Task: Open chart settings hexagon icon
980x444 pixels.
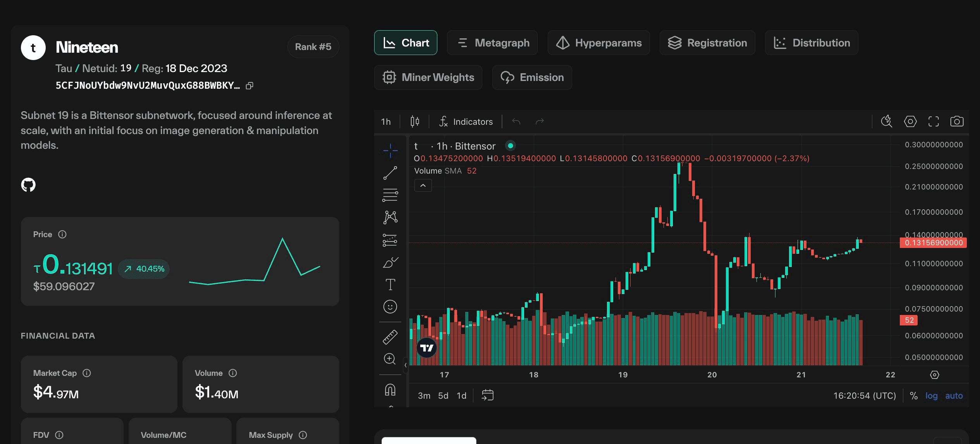Action: [910, 122]
